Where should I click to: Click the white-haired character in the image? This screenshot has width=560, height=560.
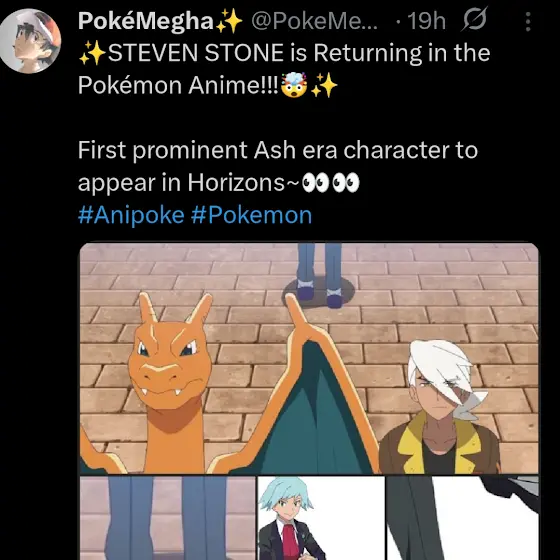[440, 407]
